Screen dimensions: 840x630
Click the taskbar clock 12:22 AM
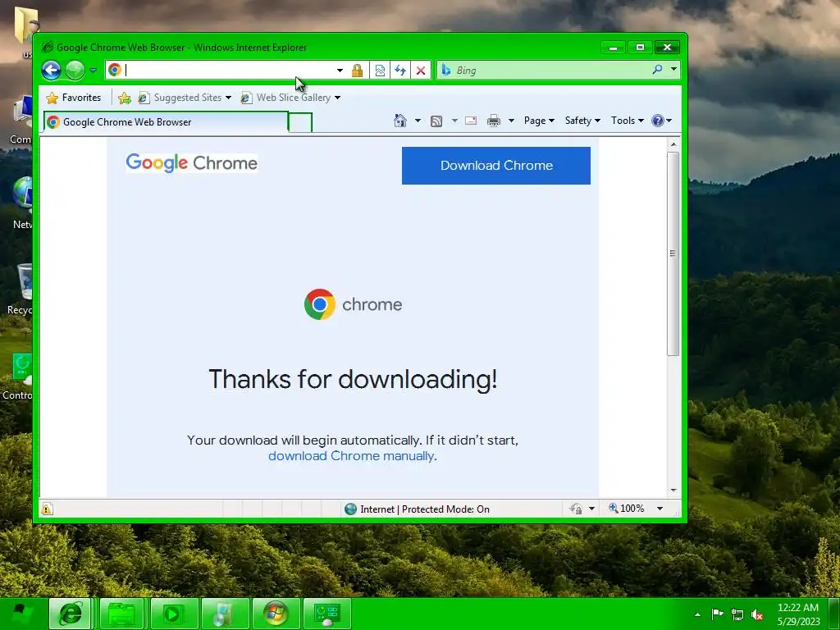[798, 608]
